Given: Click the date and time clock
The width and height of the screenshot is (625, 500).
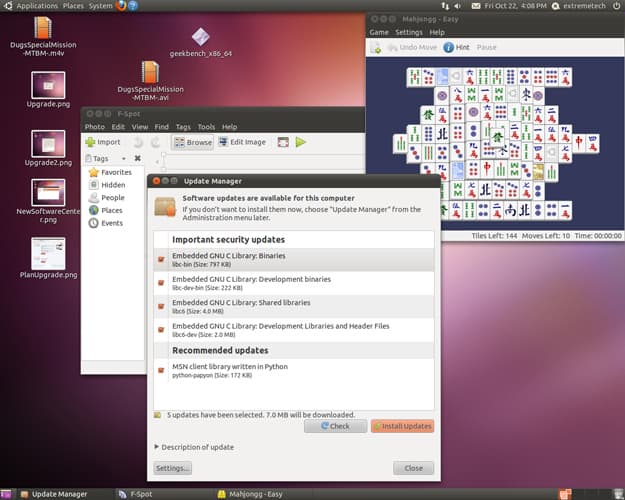Looking at the screenshot, I should click(515, 6).
